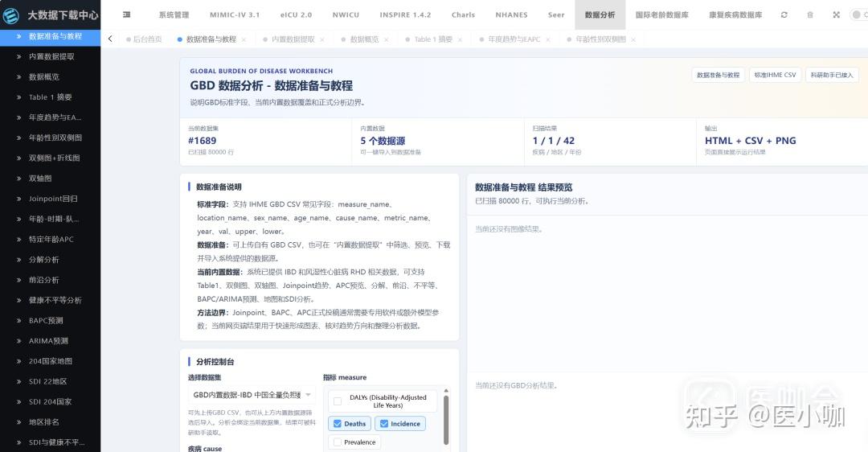Expand the sidebar Table 1 摘要 chevron
The width and height of the screenshot is (868, 452).
pyautogui.click(x=18, y=97)
